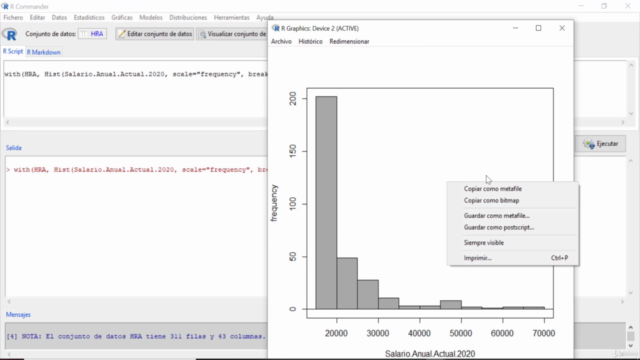
Task: Close the R Graphics Device window
Action: coord(562,28)
